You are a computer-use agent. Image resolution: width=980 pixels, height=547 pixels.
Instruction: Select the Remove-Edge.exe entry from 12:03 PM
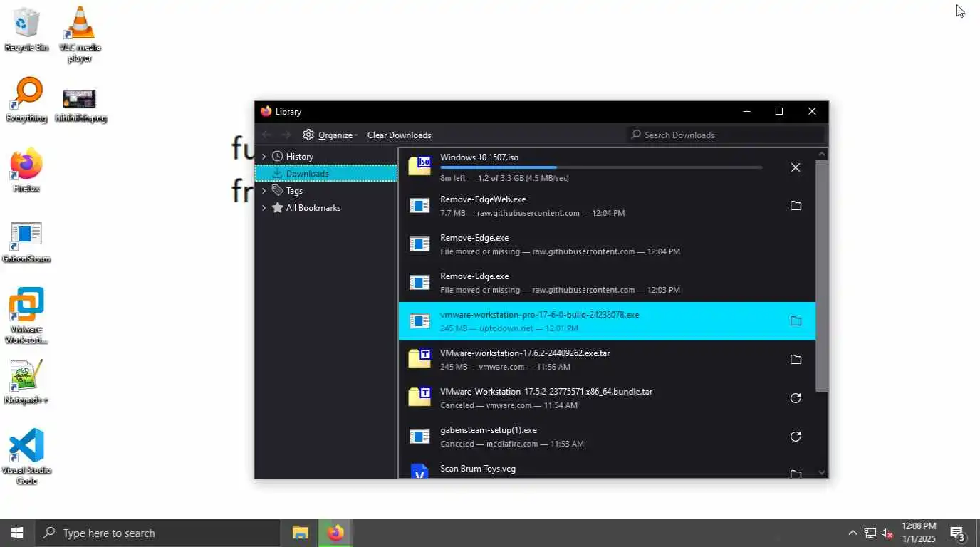[607, 283]
